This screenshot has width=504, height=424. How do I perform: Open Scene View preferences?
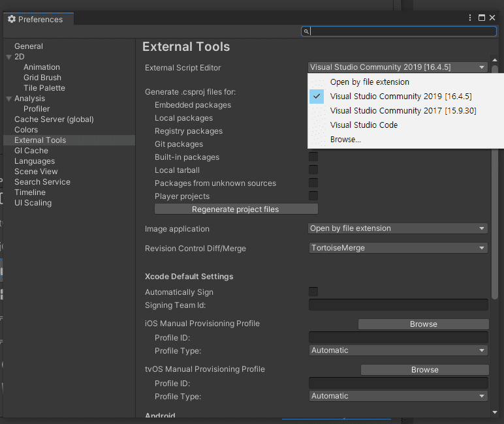[x=36, y=172]
